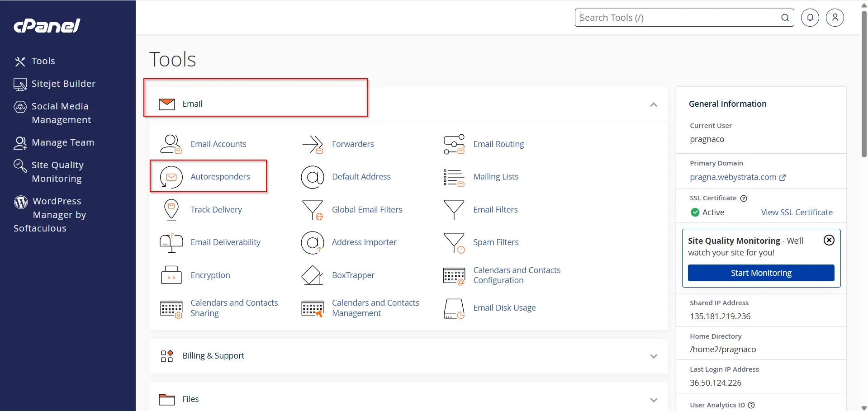This screenshot has height=411, width=868.
Task: Open Site Quality Monitoring in sidebar
Action: [x=49, y=172]
